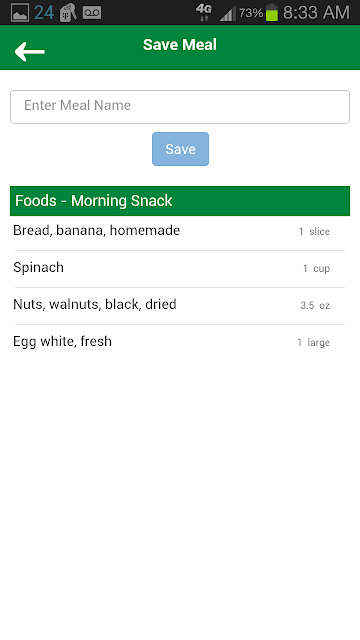This screenshot has width=360, height=640.
Task: Tap the picture notification icon
Action: 20,13
